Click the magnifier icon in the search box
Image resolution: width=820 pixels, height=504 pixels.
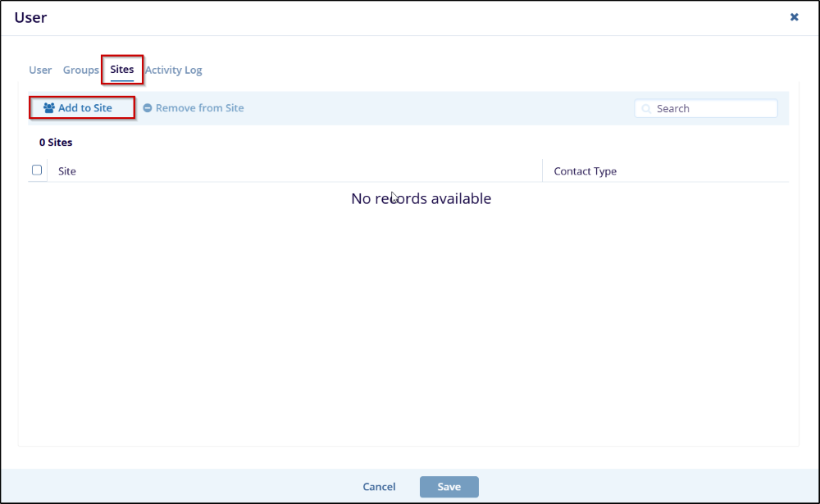[646, 109]
